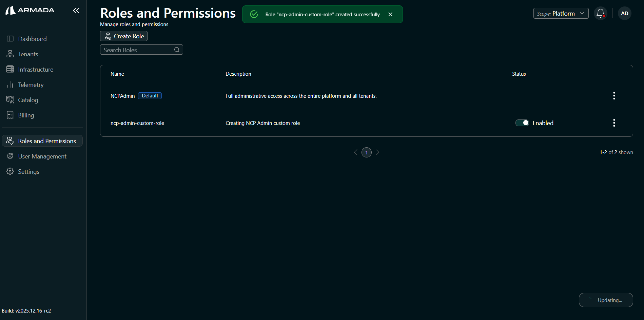This screenshot has width=644, height=320.
Task: Go to next page of roles
Action: pyautogui.click(x=377, y=152)
